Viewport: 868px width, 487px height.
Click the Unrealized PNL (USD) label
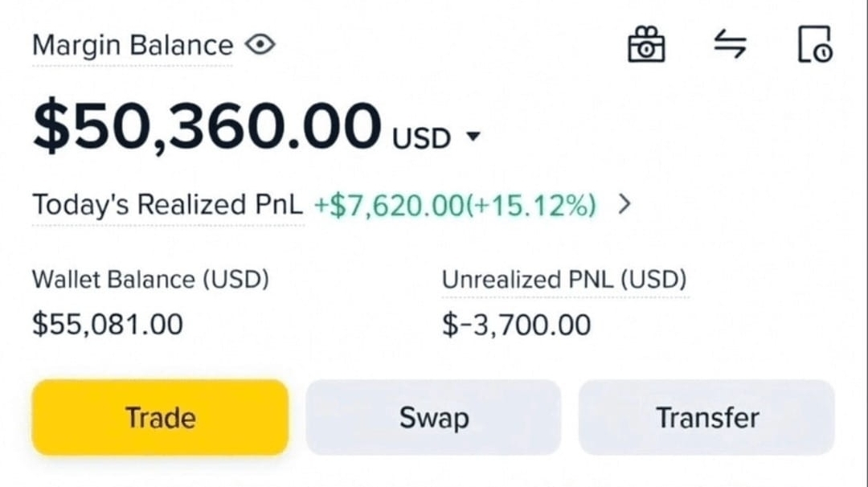564,280
